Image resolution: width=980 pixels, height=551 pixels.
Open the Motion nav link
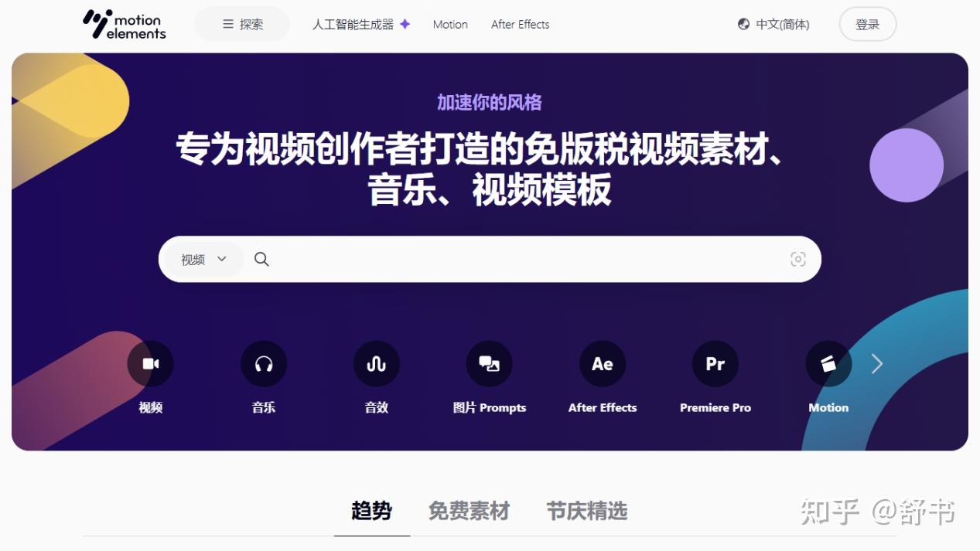(x=450, y=25)
